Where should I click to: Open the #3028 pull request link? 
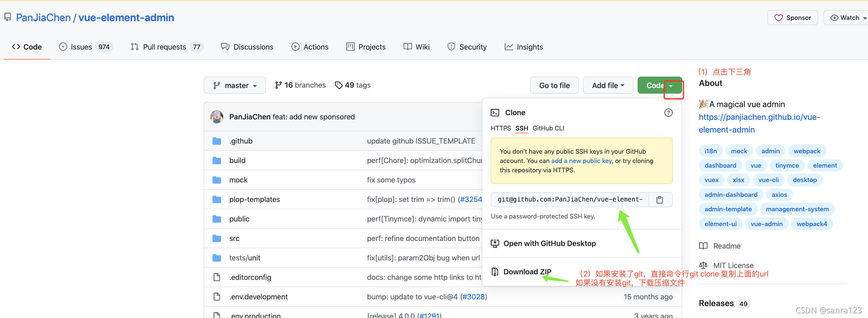tap(473, 297)
